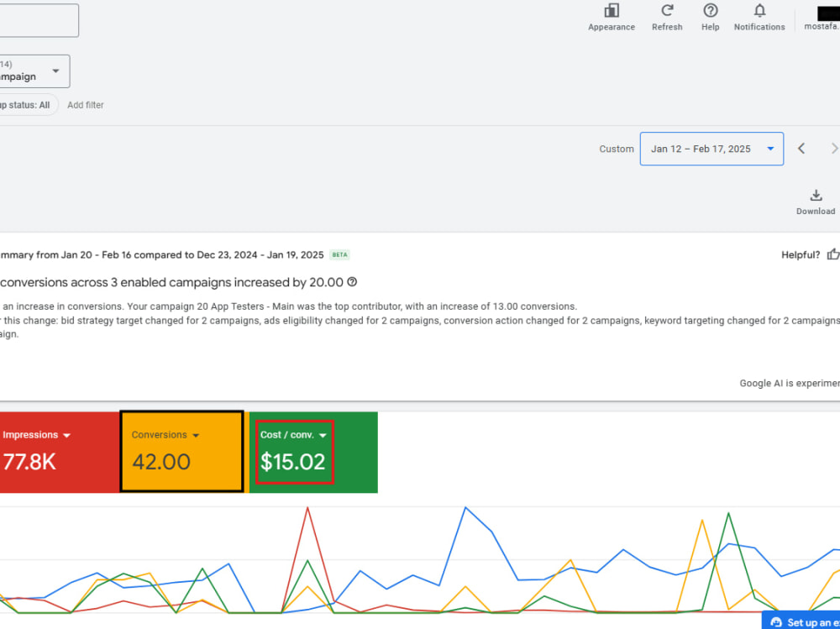Click the status: All filter chip
The height and width of the screenshot is (629, 840).
(28, 105)
